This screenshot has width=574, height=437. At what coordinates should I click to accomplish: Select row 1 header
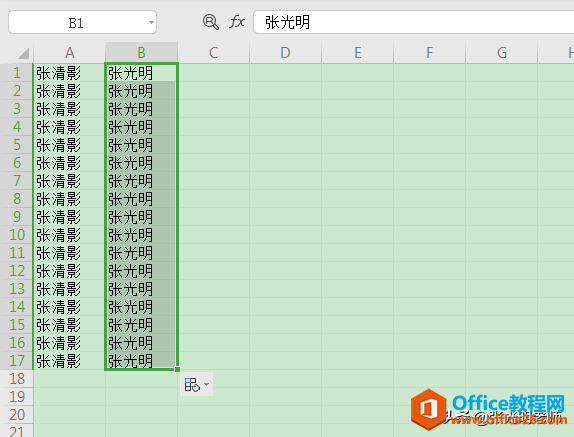pos(17,72)
